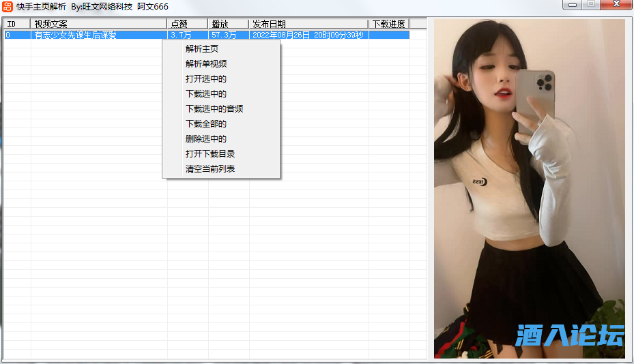This screenshot has height=364, width=634.
Task: Click the 下载进度 column header
Action: 388,24
